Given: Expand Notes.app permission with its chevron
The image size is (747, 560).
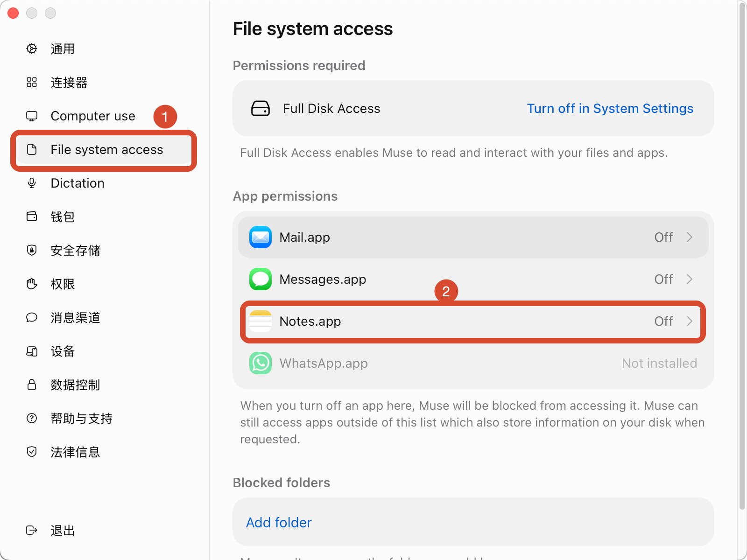Looking at the screenshot, I should point(690,321).
